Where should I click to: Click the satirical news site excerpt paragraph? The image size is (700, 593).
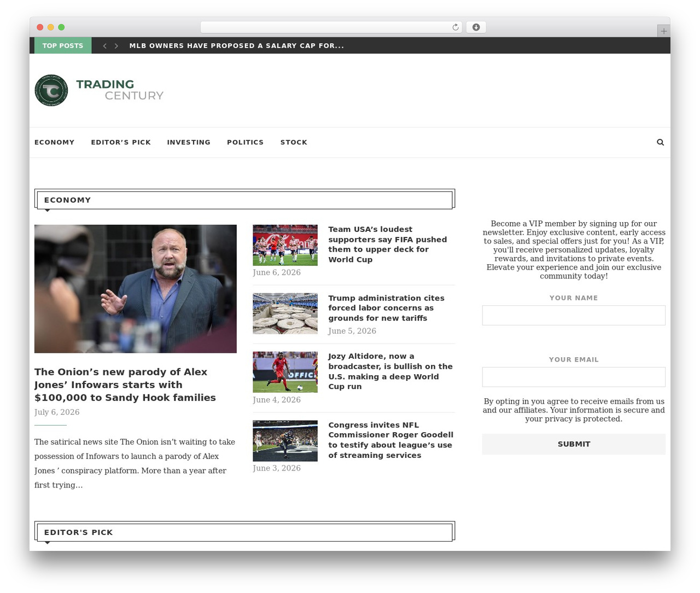[135, 463]
